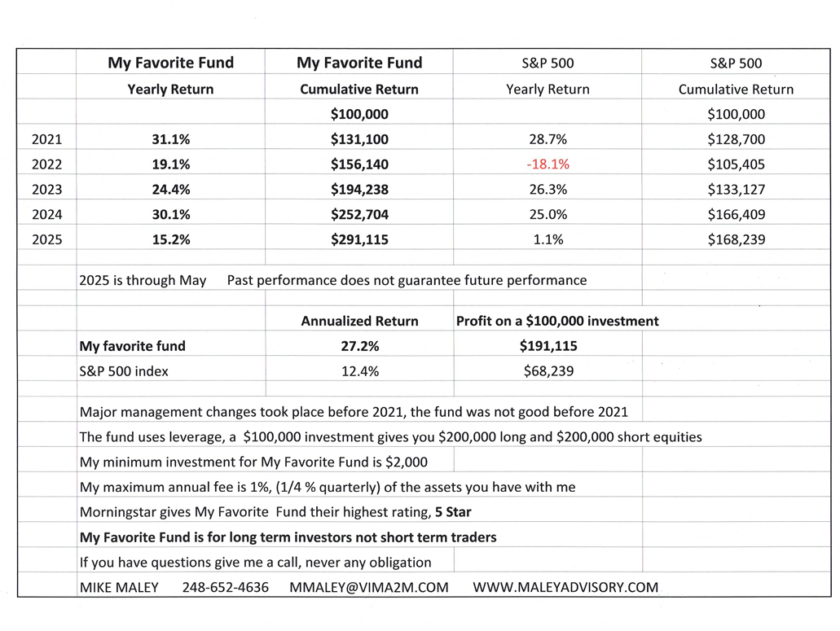Select the 5 Star Morningstar rating text
The image size is (840, 631).
453,512
